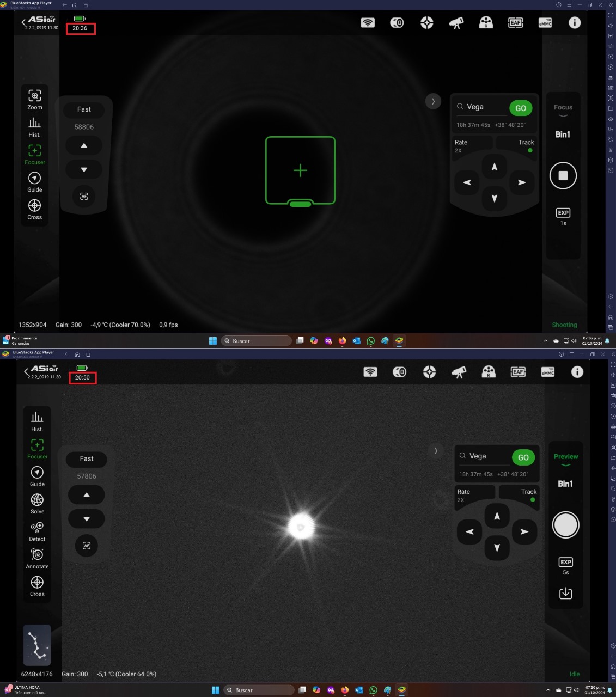Select the Annotate tool

(37, 559)
